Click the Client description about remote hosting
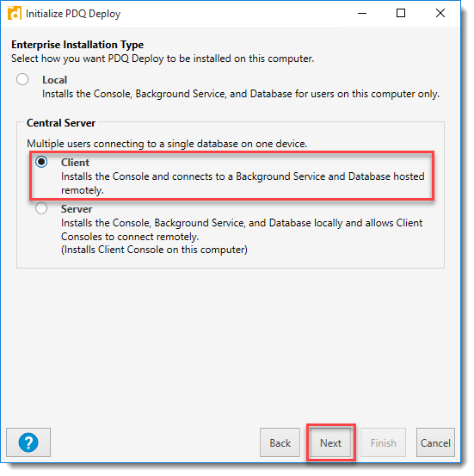Screen dimensions: 474x476 (x=243, y=183)
